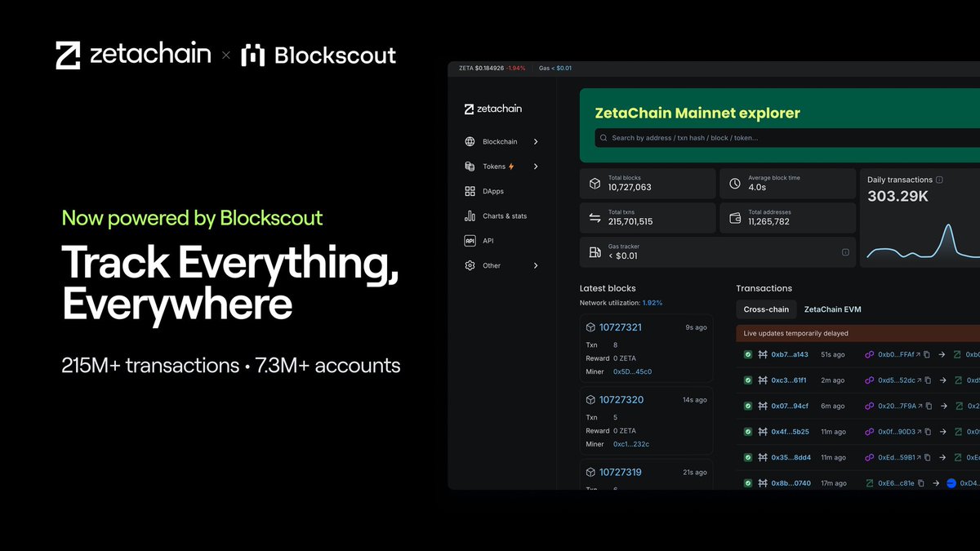
Task: Select the Cross-chain transactions tab
Action: click(765, 309)
